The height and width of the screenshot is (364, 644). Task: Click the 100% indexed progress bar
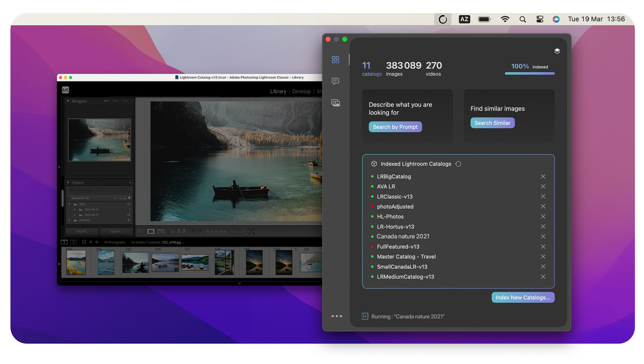[530, 73]
